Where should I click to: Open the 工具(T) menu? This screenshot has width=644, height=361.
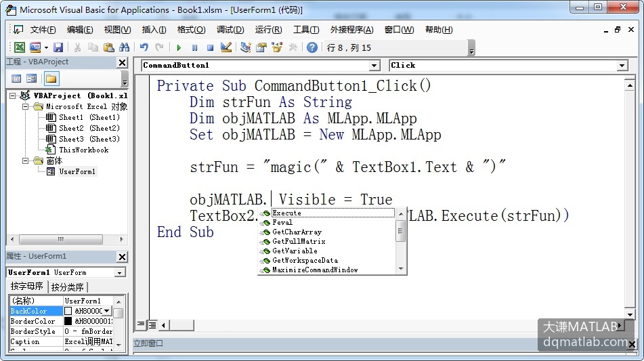306,30
